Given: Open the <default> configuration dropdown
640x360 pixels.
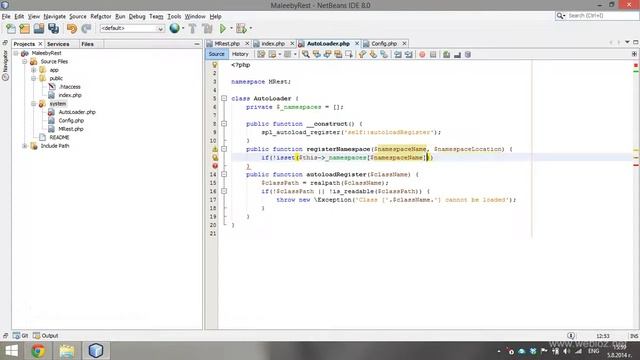Looking at the screenshot, I should (x=132, y=29).
